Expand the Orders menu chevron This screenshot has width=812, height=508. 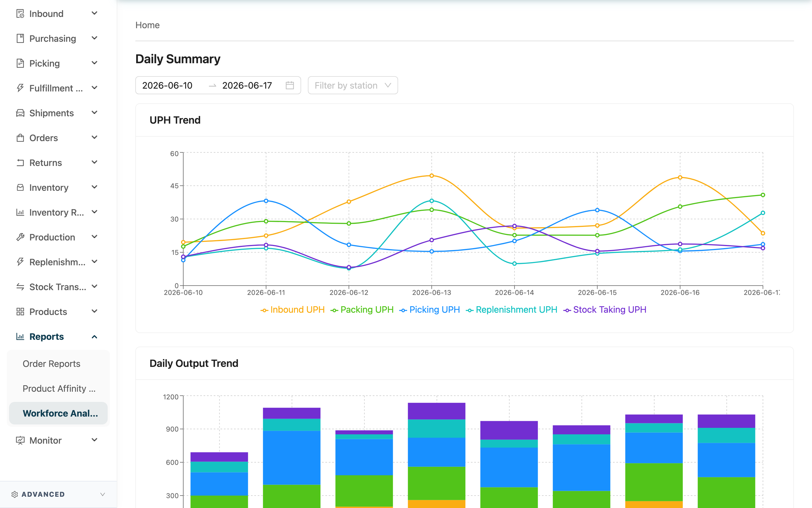[95, 138]
